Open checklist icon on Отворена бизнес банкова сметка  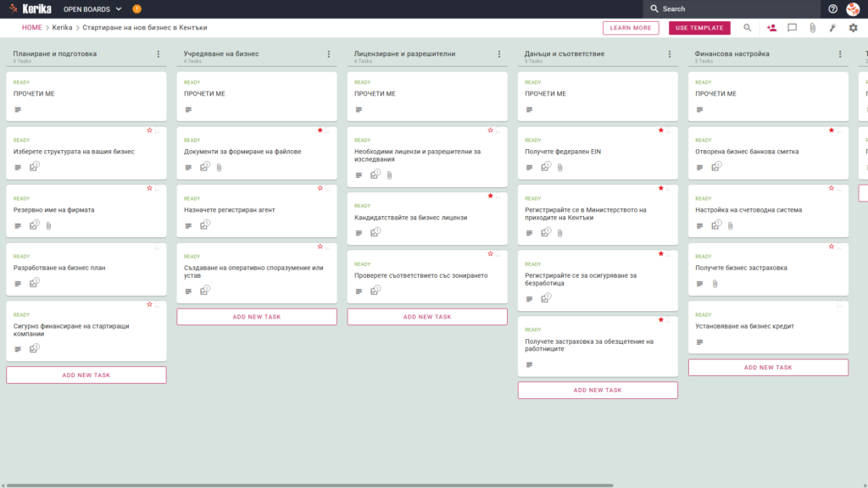(x=716, y=167)
